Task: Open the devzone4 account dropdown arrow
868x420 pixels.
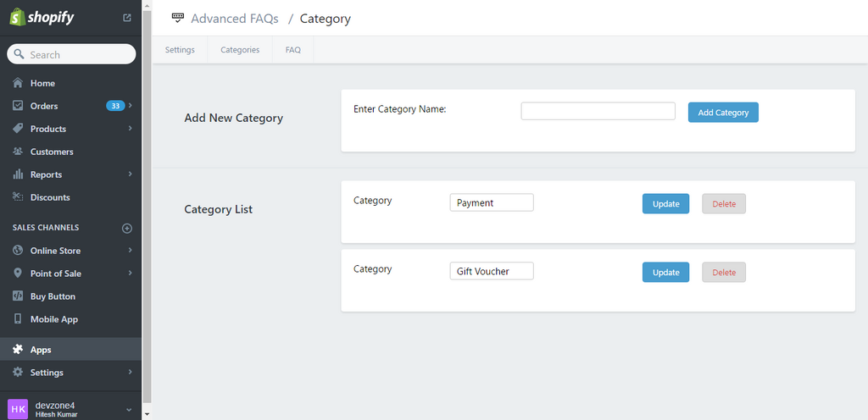Action: [129, 410]
